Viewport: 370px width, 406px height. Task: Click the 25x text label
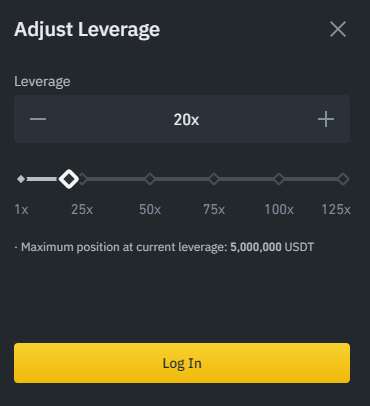82,210
